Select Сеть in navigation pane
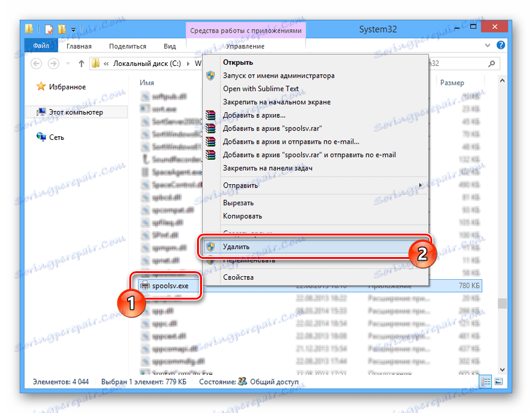This screenshot has width=532, height=413. tap(50, 137)
